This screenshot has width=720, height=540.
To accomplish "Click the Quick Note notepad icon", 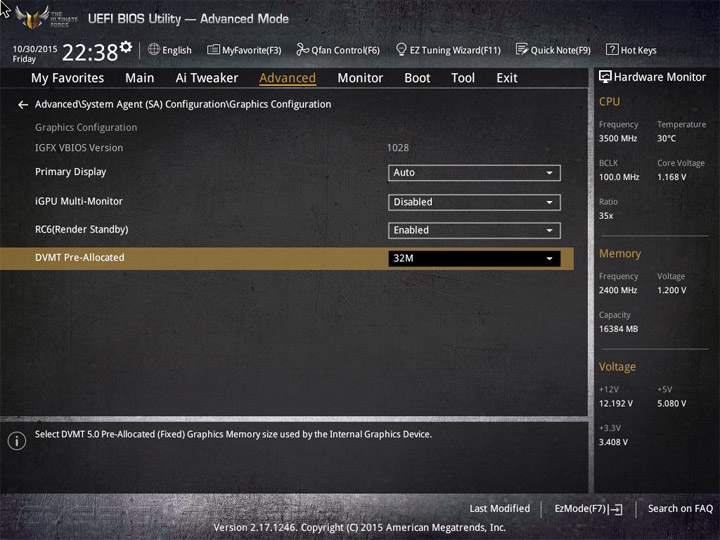I will [x=522, y=50].
